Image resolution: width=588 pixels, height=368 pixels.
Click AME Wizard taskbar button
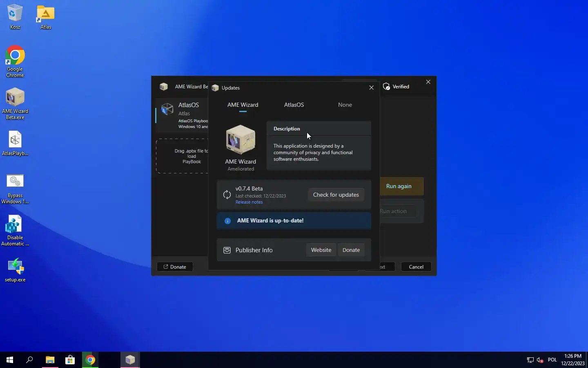pyautogui.click(x=130, y=360)
